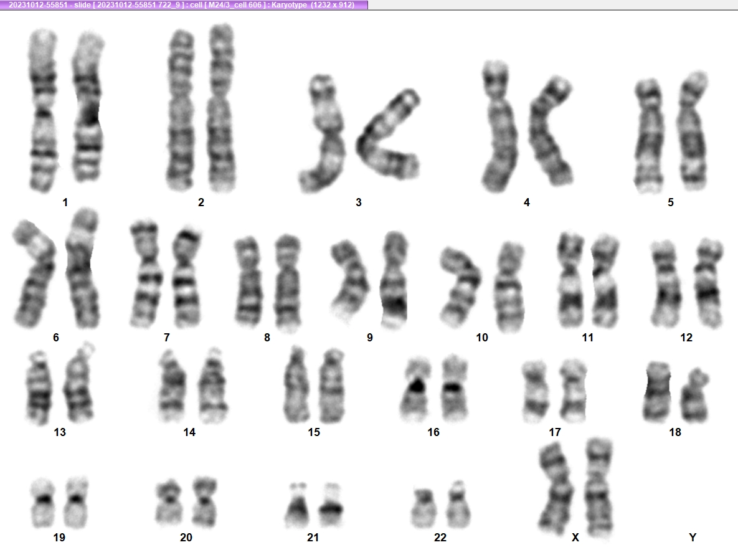Select the right chromosome 15 image
738x560 pixels.
pos(332,386)
